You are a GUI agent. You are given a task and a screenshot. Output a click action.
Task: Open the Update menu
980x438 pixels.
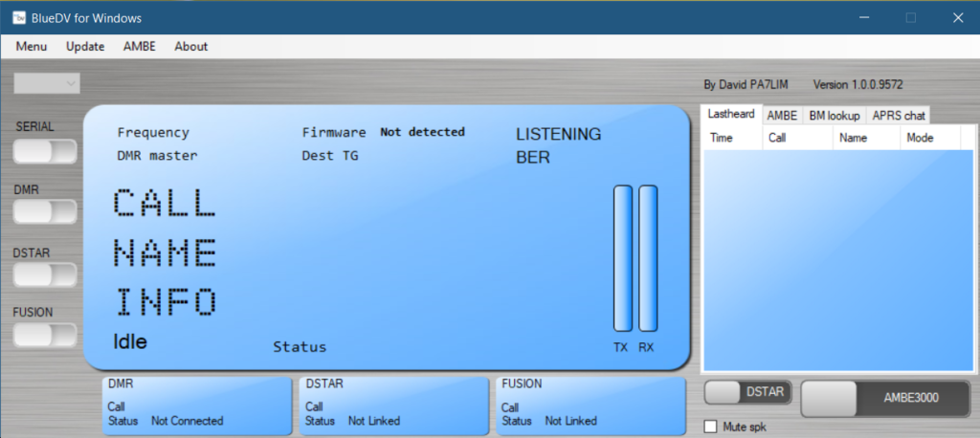(85, 46)
